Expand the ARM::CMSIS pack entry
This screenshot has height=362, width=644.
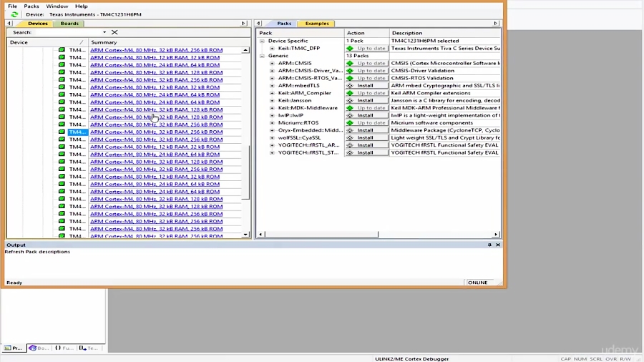272,63
